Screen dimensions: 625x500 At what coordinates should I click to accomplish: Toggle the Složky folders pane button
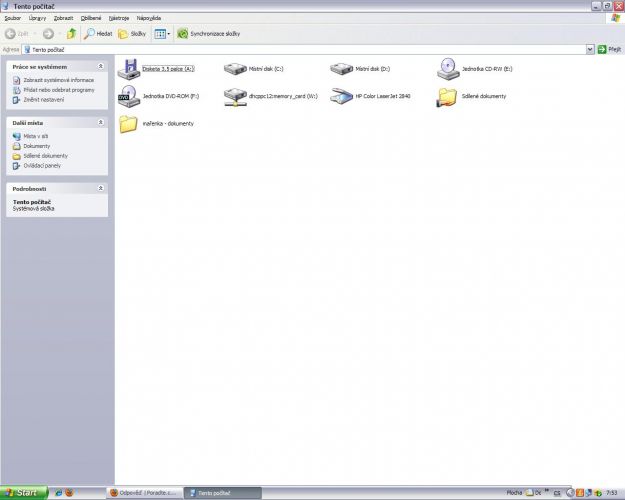132,34
